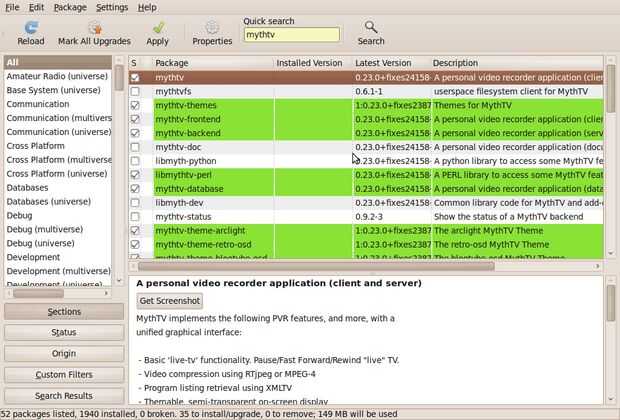Select Databases (universe) section
620x420 pixels.
(58, 202)
